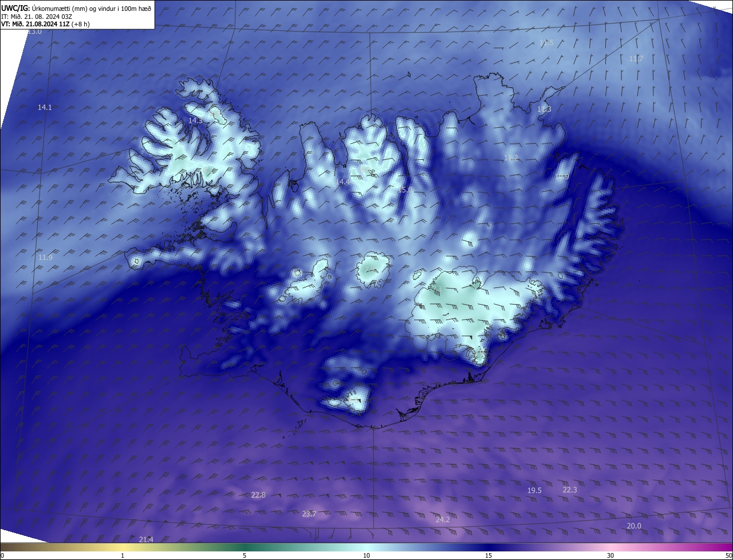Click the 14.4 value label in northern Iceland
Screen dimensions: 733x560
tap(342, 182)
